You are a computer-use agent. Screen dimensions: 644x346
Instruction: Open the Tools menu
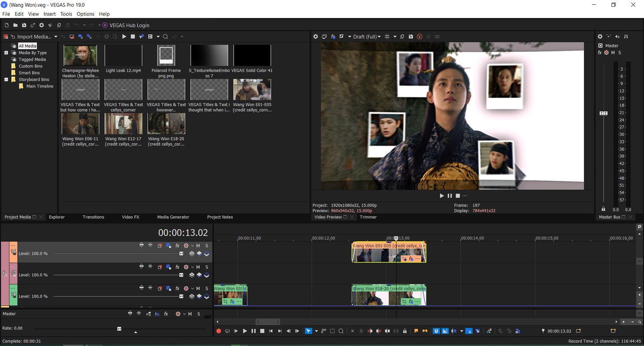pyautogui.click(x=66, y=14)
